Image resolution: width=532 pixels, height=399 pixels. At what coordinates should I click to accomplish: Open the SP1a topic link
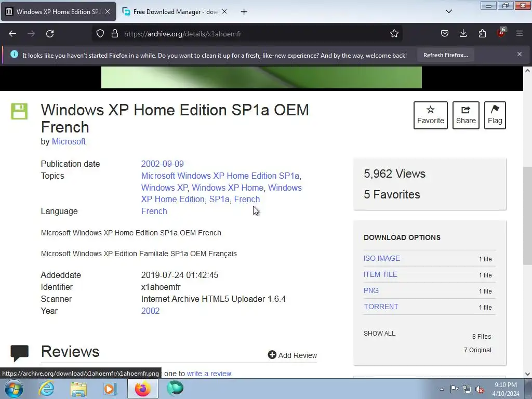pyautogui.click(x=219, y=199)
